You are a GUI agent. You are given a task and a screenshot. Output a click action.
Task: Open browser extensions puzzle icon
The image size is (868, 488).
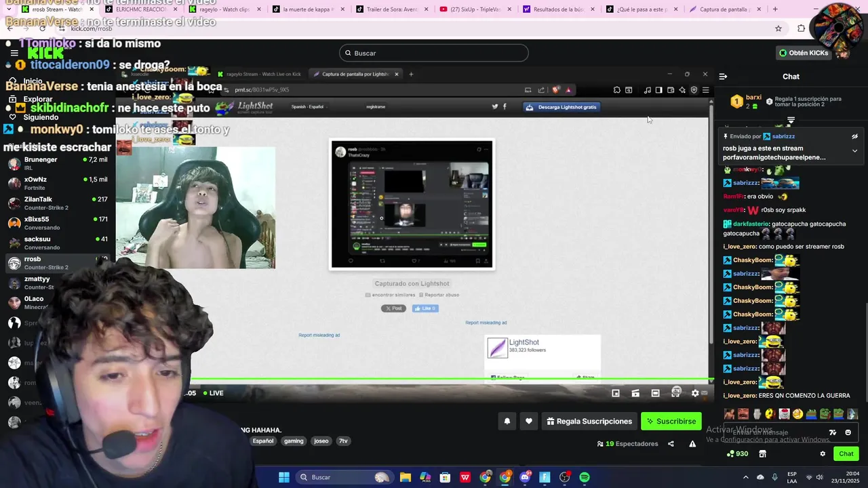click(x=802, y=28)
